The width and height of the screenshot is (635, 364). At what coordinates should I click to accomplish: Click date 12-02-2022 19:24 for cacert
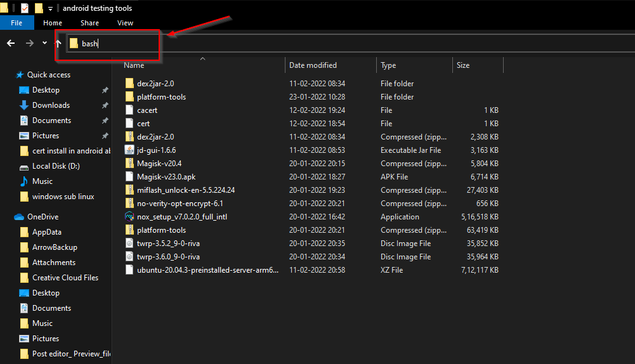coord(317,110)
